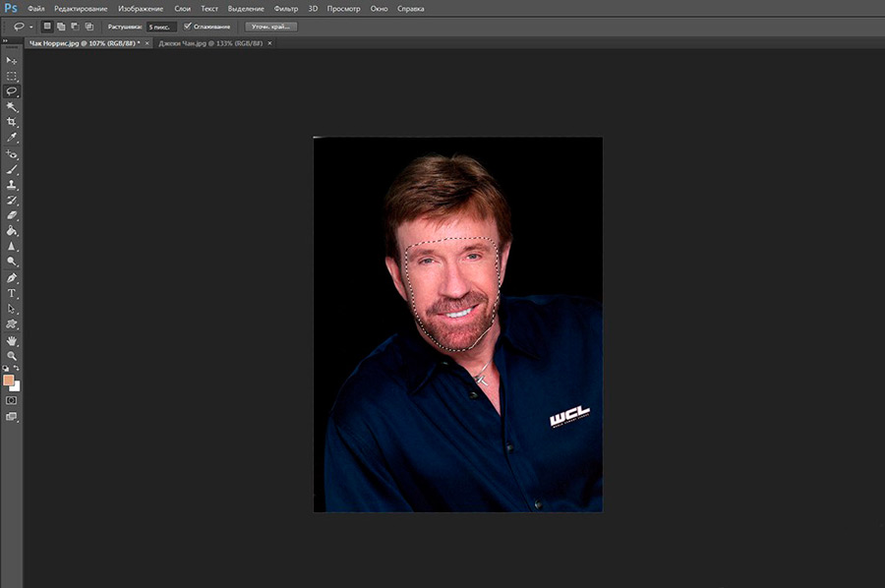Open the Lasso tool preset picker dropdown
Image resolution: width=885 pixels, height=588 pixels.
[31, 27]
